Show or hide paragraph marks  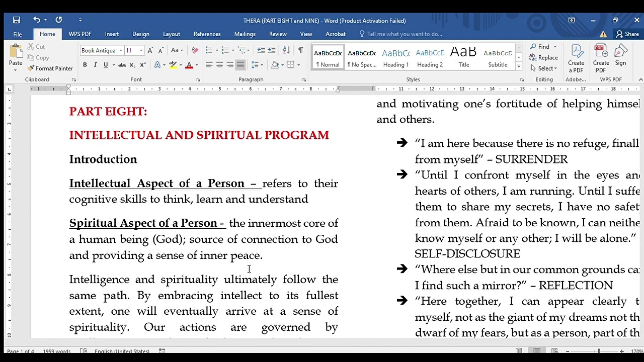coord(300,50)
